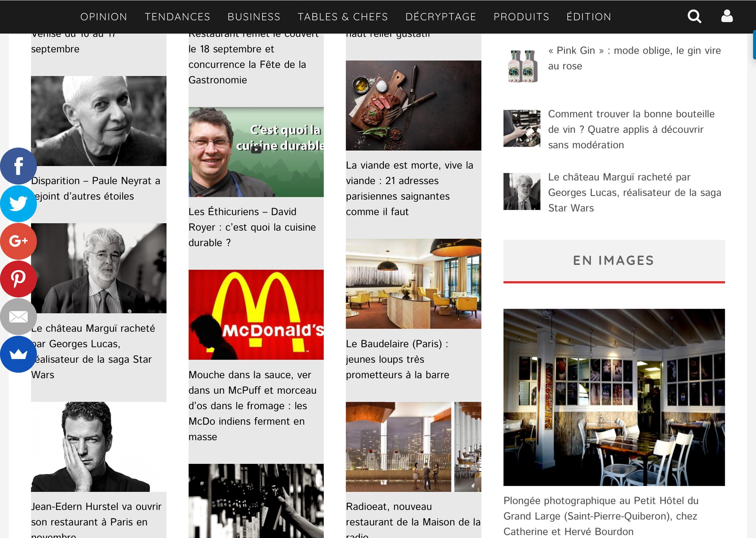Open the wine bottle shopper thumbnail
The width and height of the screenshot is (756, 538).
(522, 128)
